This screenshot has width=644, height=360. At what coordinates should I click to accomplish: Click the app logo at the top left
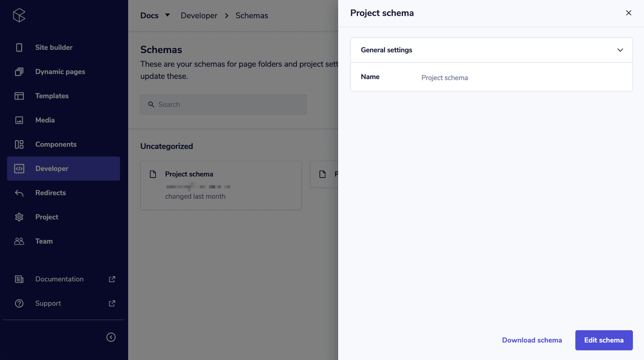click(19, 15)
